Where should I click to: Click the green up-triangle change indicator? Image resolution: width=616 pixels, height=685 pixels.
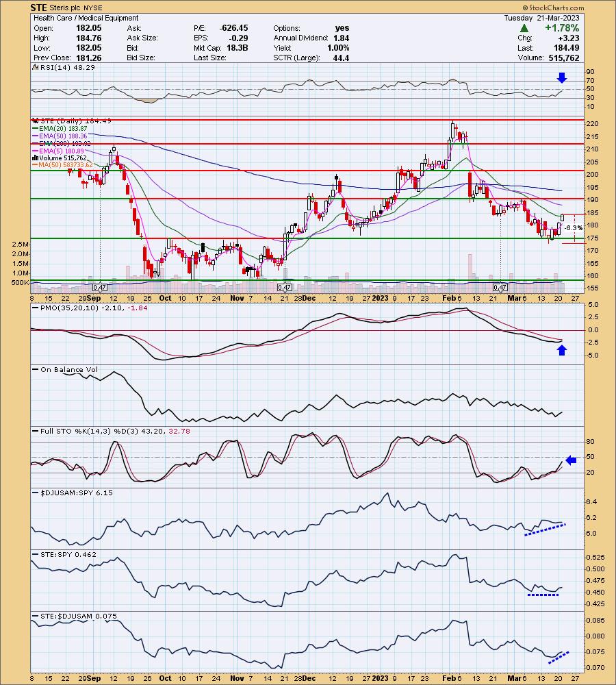(x=524, y=28)
